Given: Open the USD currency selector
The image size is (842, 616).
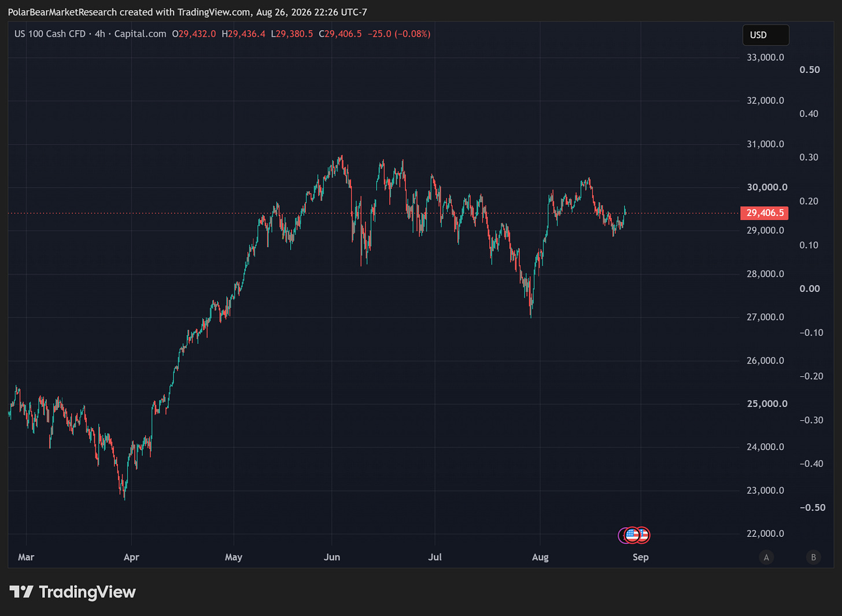Looking at the screenshot, I should (x=766, y=35).
